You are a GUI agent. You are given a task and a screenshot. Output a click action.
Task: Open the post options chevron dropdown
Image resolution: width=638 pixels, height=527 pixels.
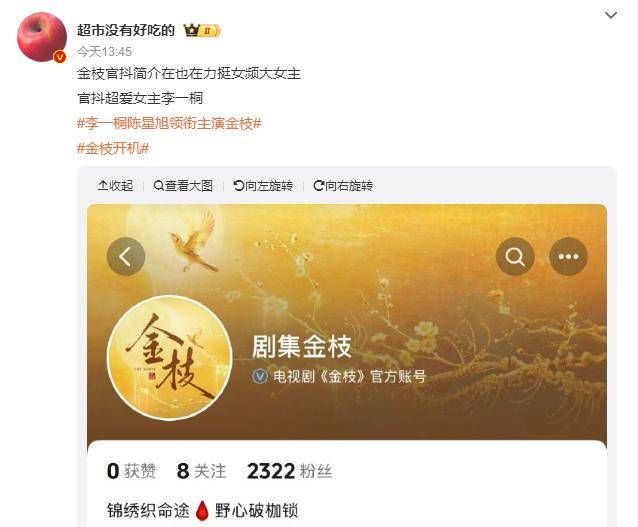[611, 15]
